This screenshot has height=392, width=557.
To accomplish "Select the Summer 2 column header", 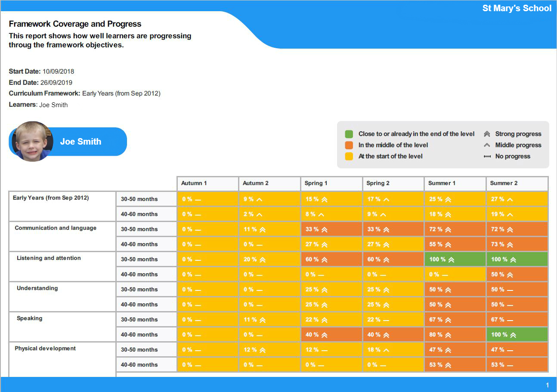I will 517,183.
